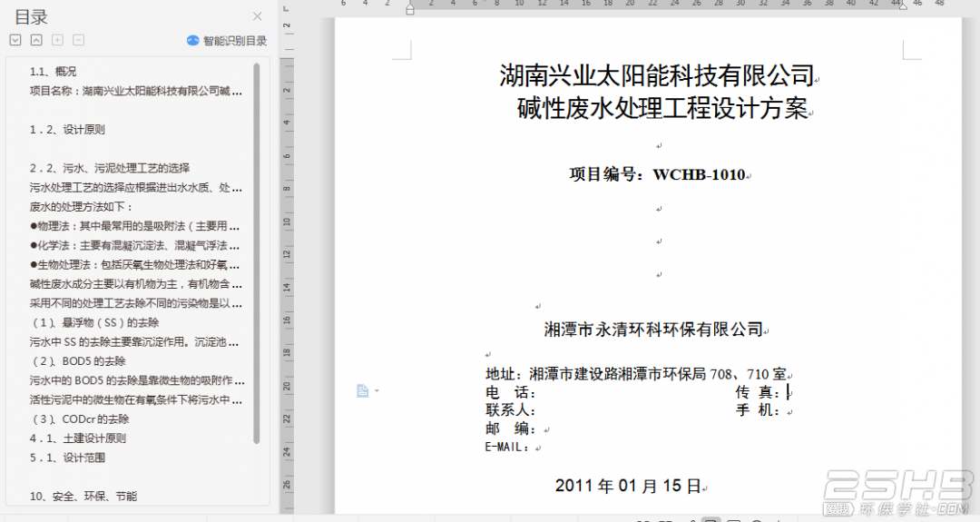Click the vertical ruler beside the page
Screen dimensions: 980x522
click(x=287, y=266)
